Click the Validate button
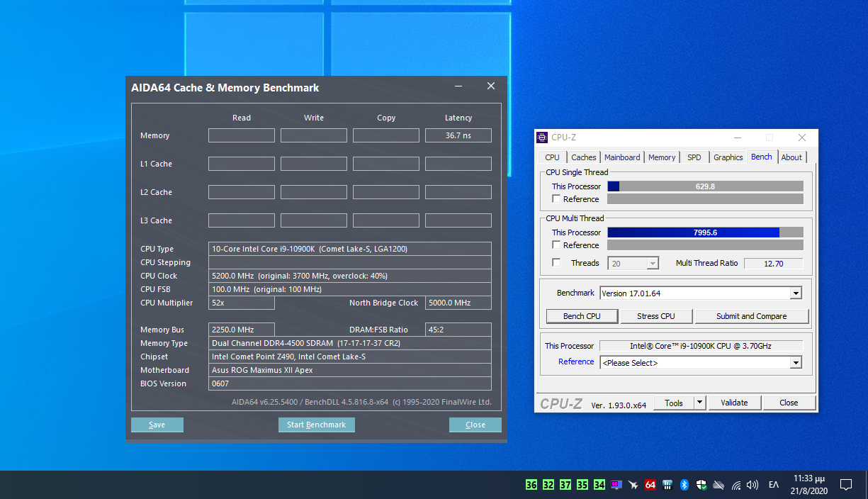The width and height of the screenshot is (868, 499). point(734,403)
